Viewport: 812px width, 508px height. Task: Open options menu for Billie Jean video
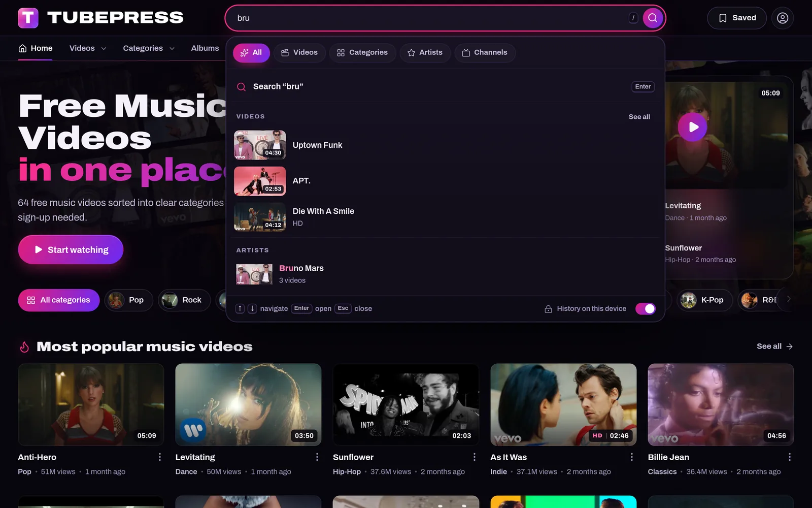tap(789, 457)
